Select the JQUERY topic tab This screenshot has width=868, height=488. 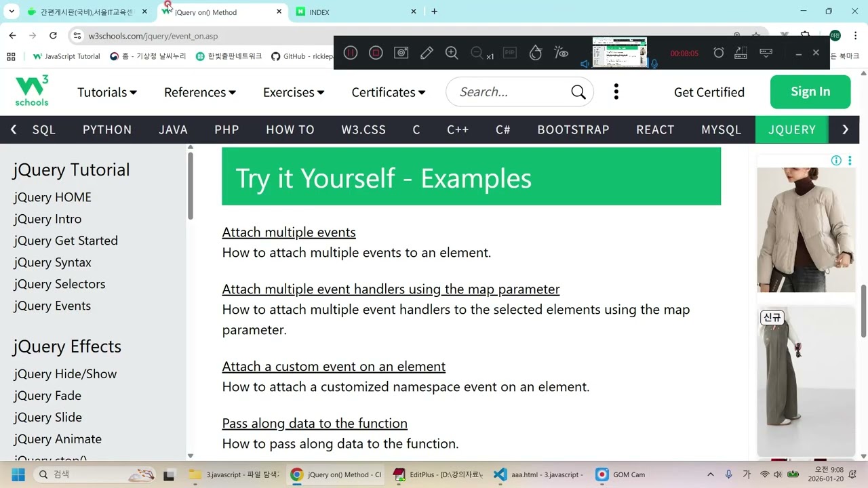792,129
